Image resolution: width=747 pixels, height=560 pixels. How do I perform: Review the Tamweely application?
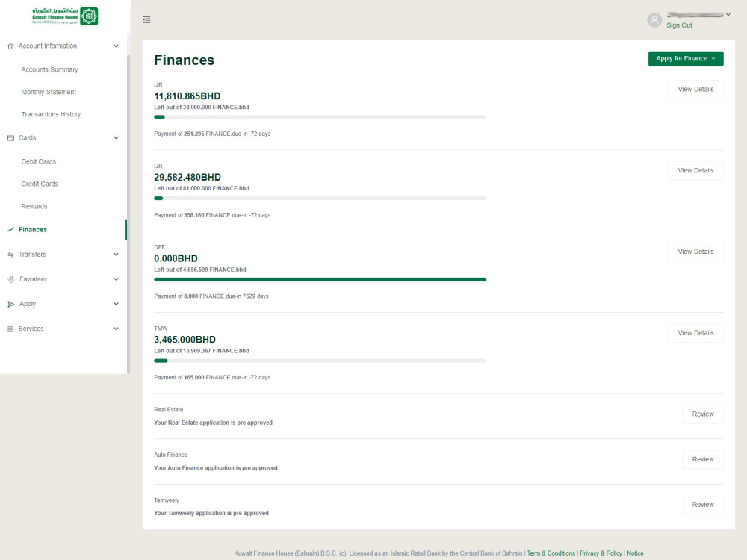coord(703,505)
